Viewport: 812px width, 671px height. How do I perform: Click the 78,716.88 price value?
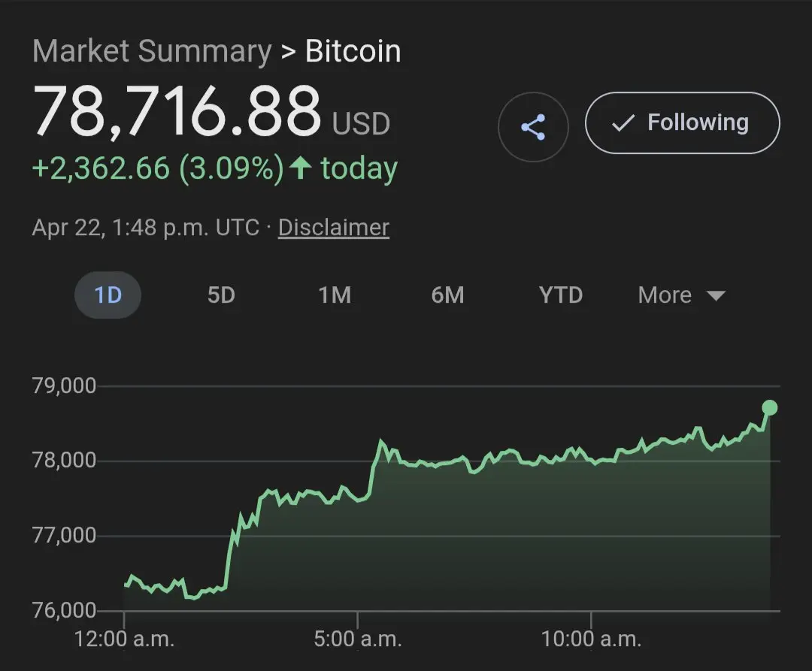click(x=177, y=113)
